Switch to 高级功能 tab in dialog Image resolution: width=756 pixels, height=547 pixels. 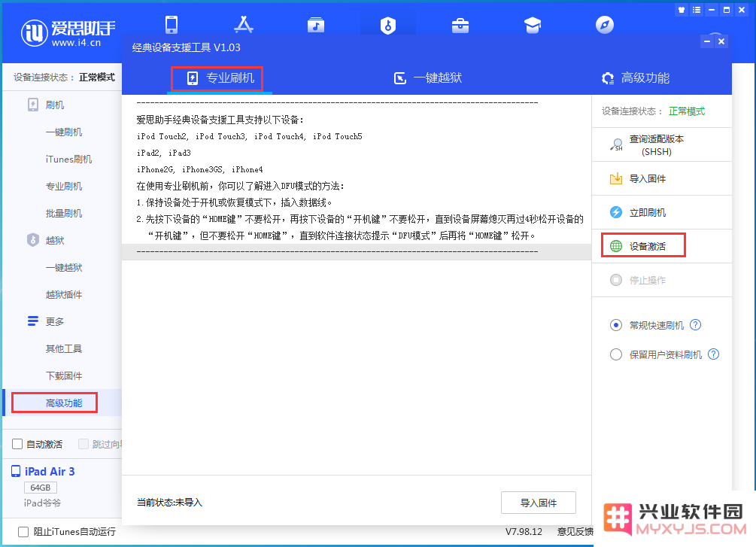pos(636,78)
